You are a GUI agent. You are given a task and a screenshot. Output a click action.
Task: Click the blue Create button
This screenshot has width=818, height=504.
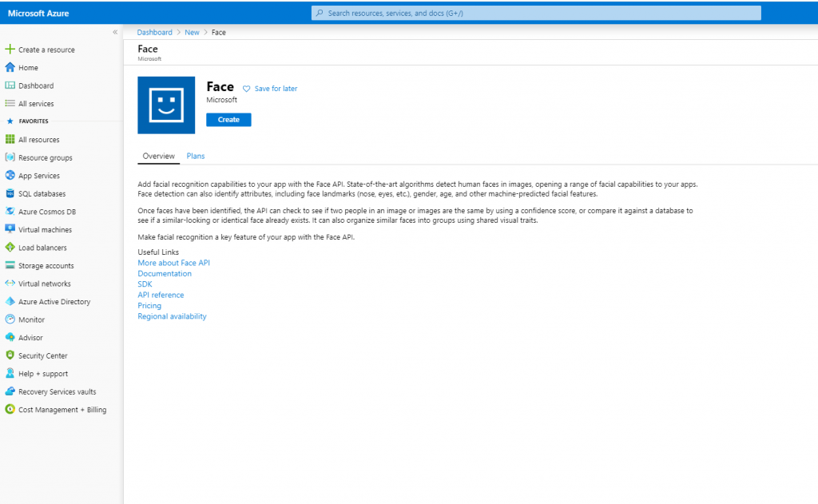228,120
